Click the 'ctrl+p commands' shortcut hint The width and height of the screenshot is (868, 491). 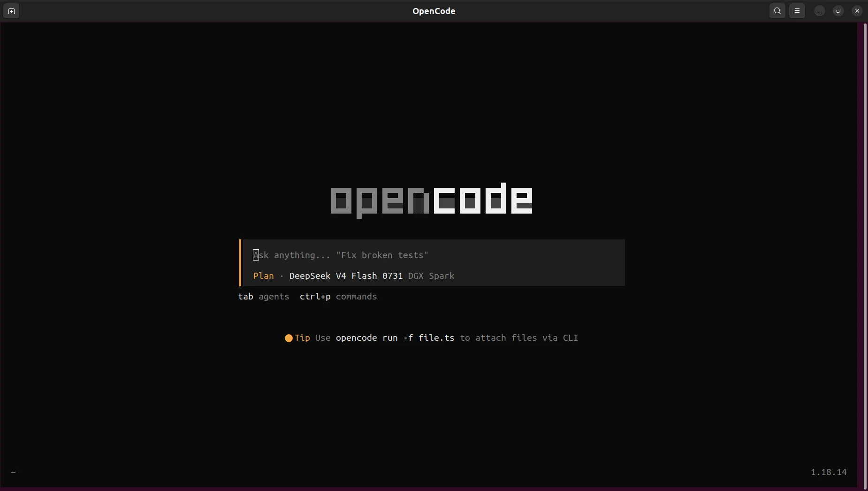(x=338, y=297)
